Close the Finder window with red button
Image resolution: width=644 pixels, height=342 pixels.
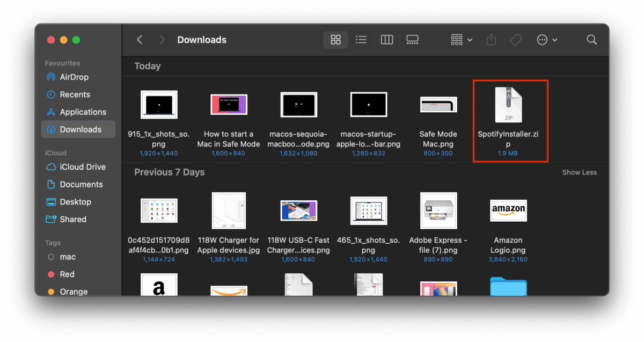pos(52,40)
